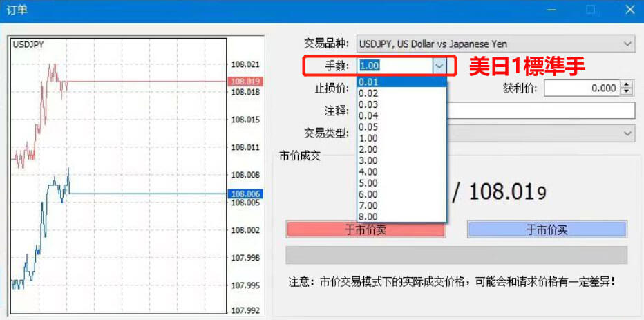Click the large 108.019 quote price
The height and width of the screenshot is (320, 644).
[508, 192]
